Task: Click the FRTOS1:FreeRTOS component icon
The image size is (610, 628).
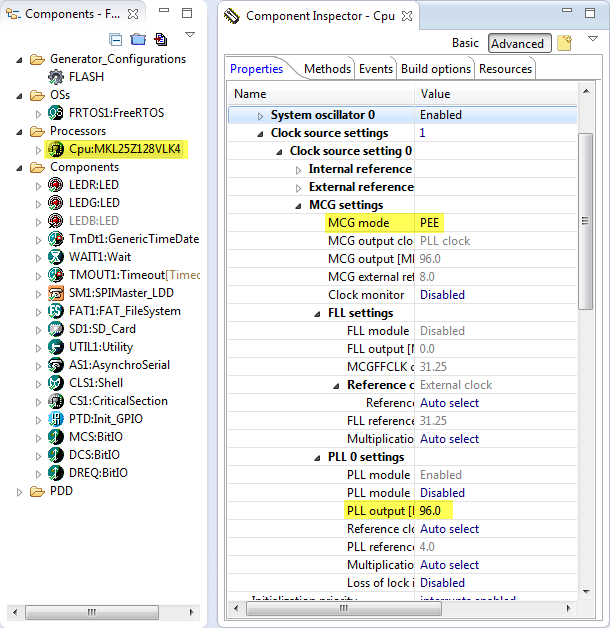Action: [57, 113]
